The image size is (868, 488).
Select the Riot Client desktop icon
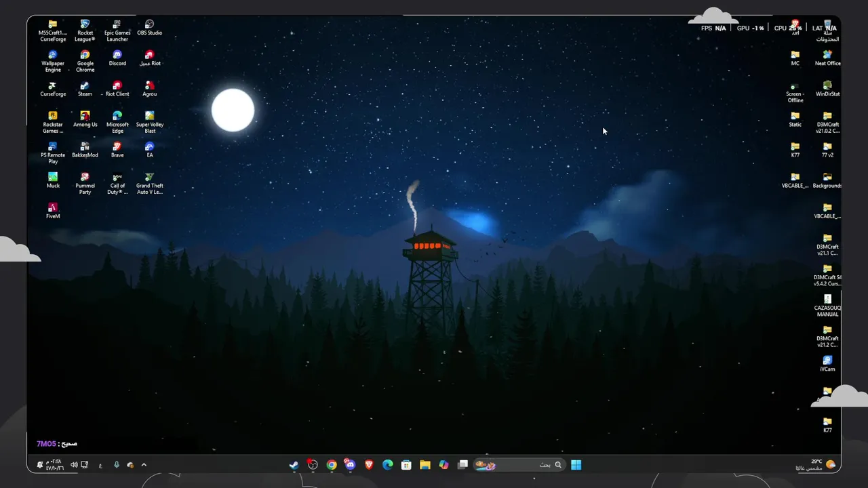[117, 89]
